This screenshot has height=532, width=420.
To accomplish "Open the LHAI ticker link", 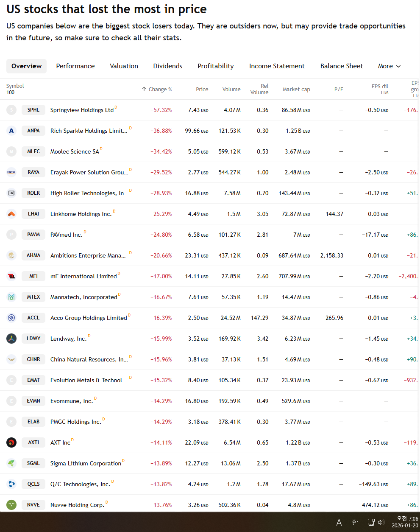I will pos(33,214).
